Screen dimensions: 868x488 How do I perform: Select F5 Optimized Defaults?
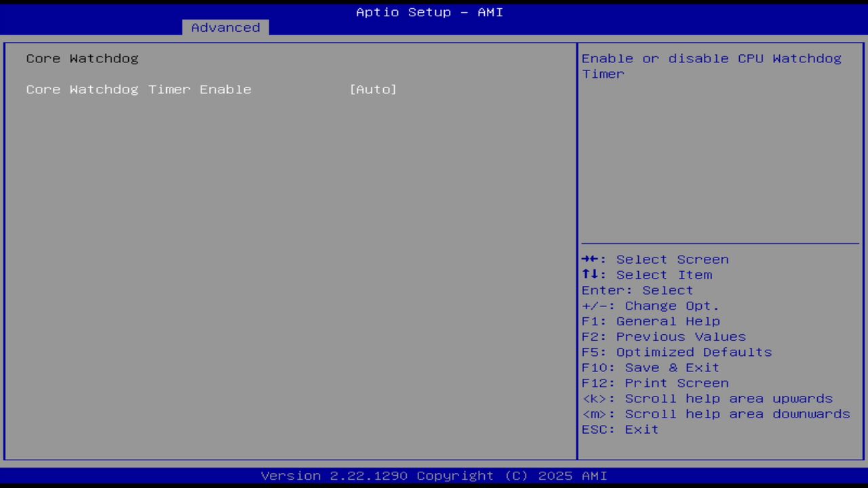tap(676, 352)
